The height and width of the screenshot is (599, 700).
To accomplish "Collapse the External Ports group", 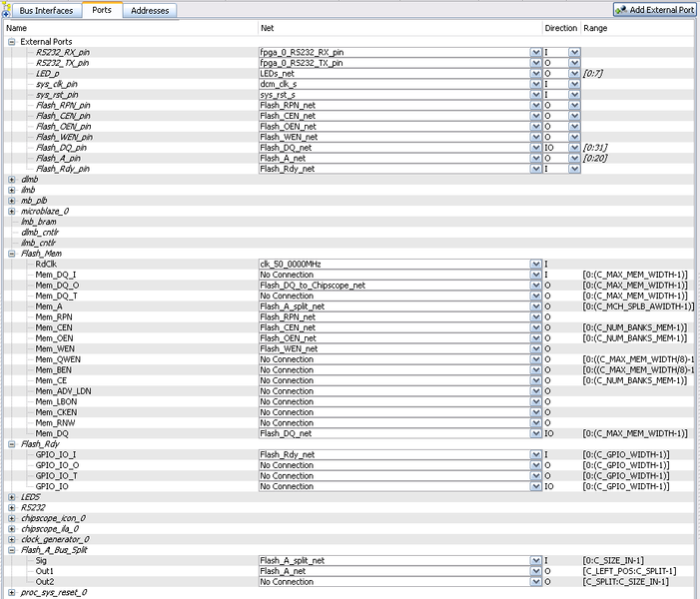I will tap(12, 42).
